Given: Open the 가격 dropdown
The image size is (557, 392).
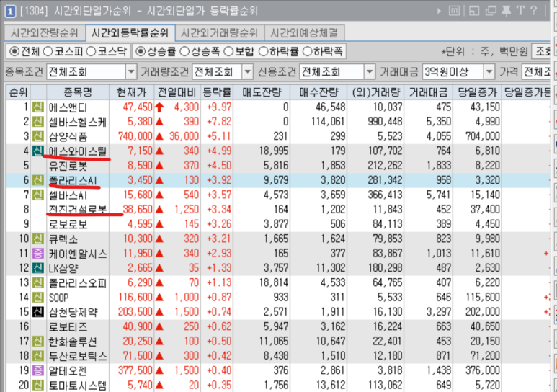Looking at the screenshot, I should click(535, 72).
